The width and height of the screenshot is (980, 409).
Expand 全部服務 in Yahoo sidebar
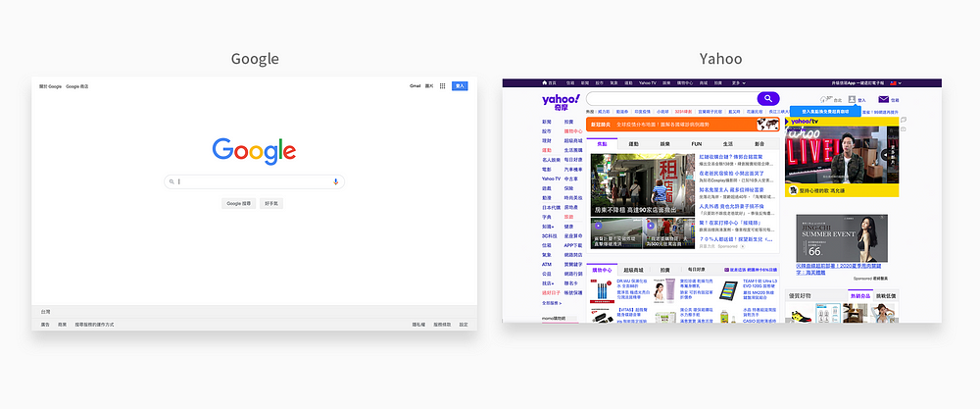coord(551,303)
